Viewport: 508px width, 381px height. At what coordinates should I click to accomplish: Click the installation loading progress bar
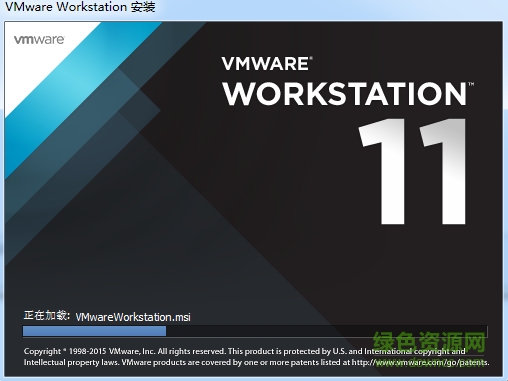(255, 331)
